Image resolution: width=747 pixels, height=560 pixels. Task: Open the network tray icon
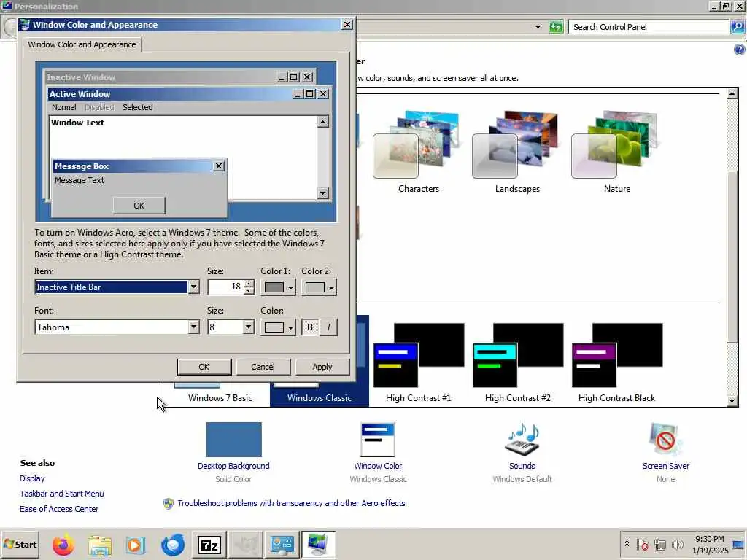point(659,544)
